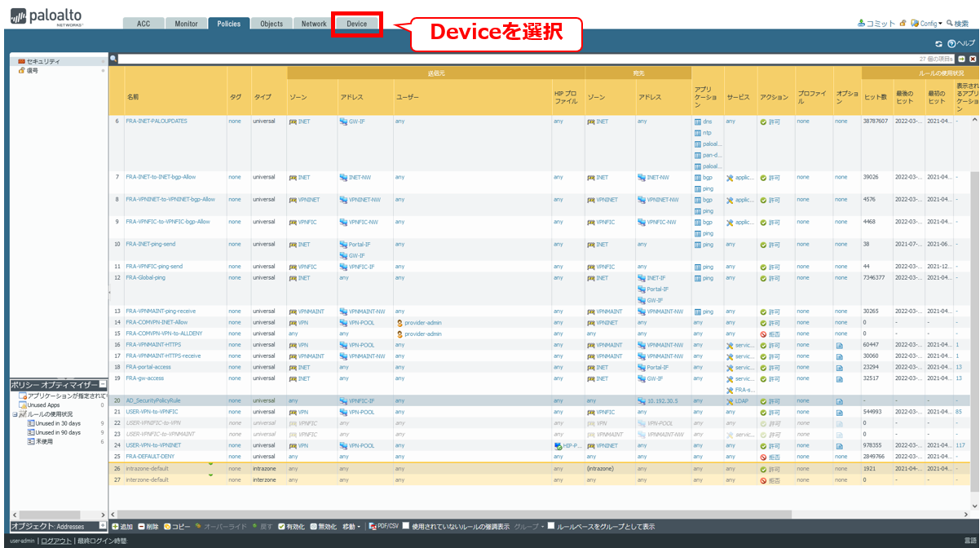Click the config lock icon
This screenshot has width=980, height=548.
tap(903, 24)
